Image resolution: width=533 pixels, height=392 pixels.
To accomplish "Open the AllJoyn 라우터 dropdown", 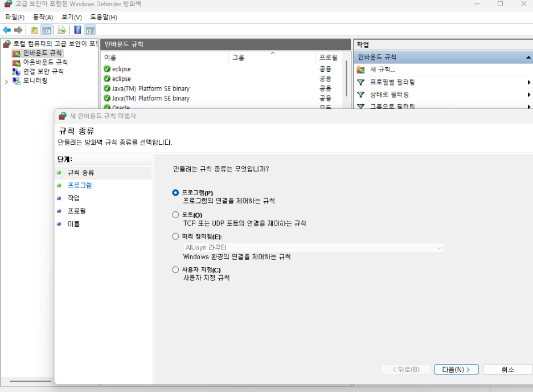I will [313, 248].
